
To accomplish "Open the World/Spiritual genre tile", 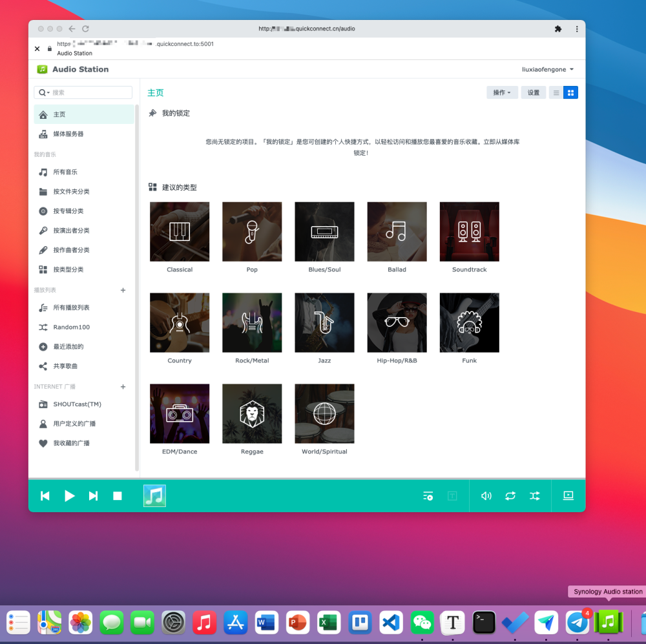I will pos(325,413).
